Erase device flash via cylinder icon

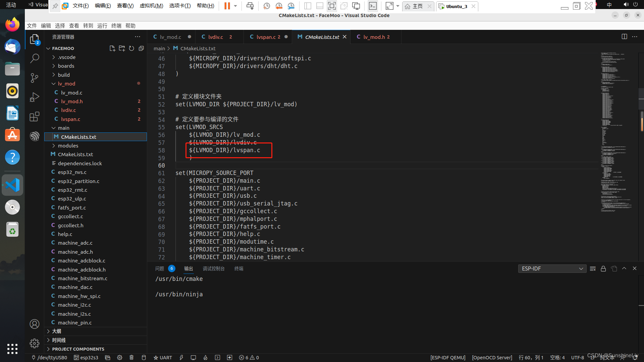pyautogui.click(x=144, y=357)
